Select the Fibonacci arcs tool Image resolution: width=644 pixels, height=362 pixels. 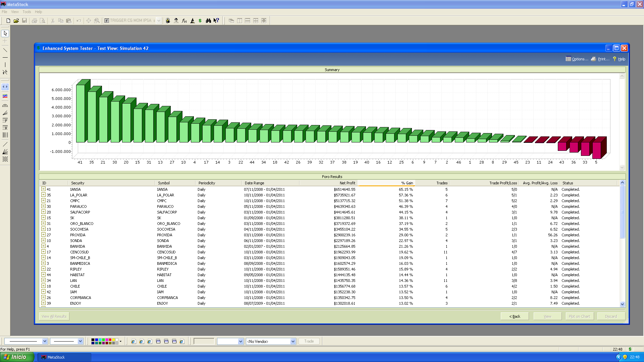pos(5,106)
